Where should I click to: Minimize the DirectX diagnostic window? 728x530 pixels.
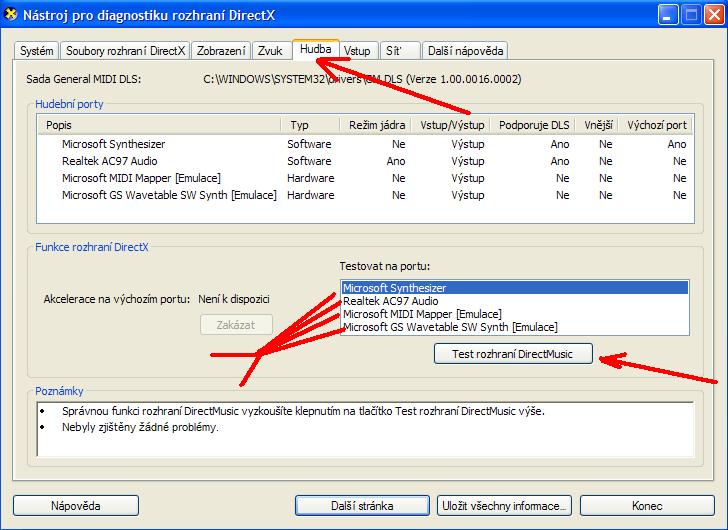[x=667, y=15]
